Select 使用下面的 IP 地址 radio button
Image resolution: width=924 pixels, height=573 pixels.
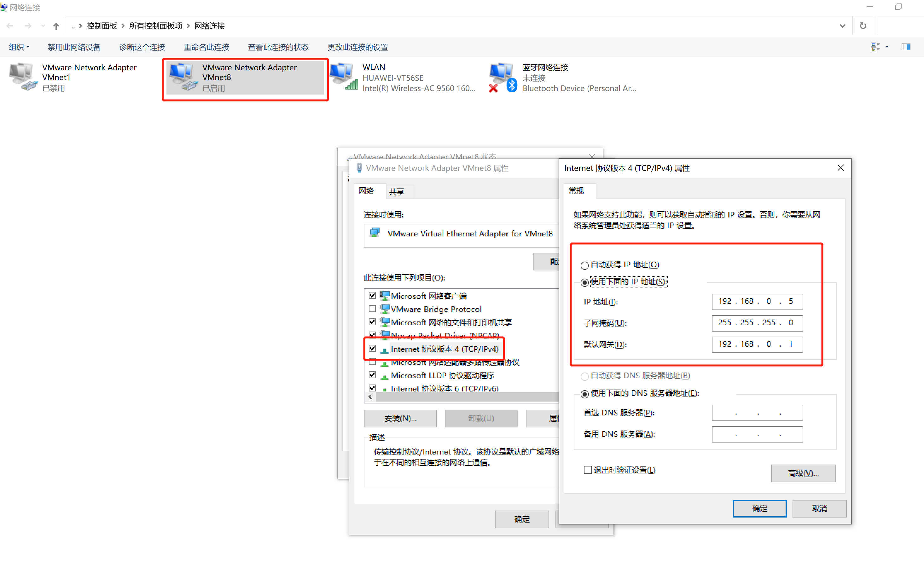(584, 282)
